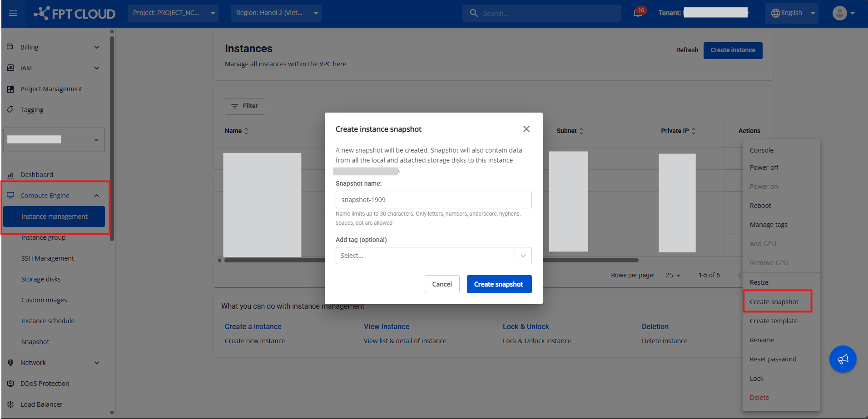This screenshot has height=419, width=868.
Task: Click the search magnifier icon
Action: 474,13
